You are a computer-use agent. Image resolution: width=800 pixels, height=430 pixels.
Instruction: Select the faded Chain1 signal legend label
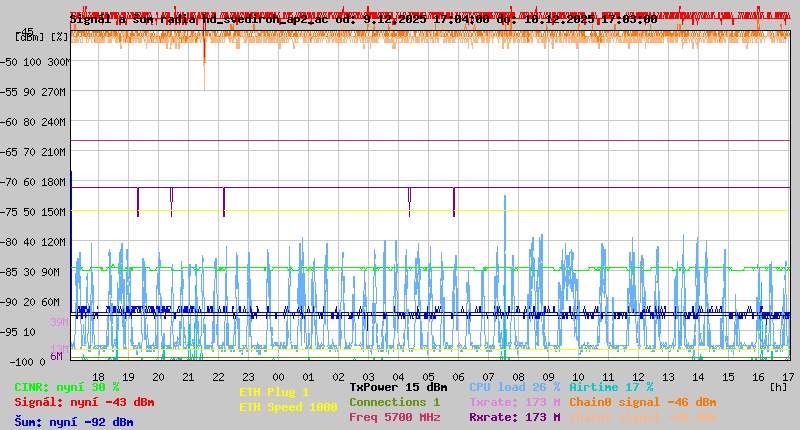pos(642,417)
